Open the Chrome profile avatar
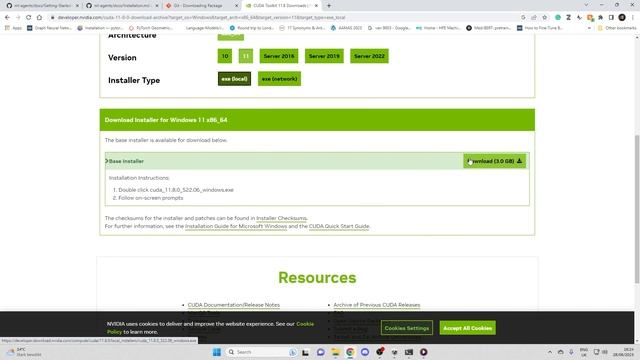This screenshot has height=360, width=640. pyautogui.click(x=622, y=18)
